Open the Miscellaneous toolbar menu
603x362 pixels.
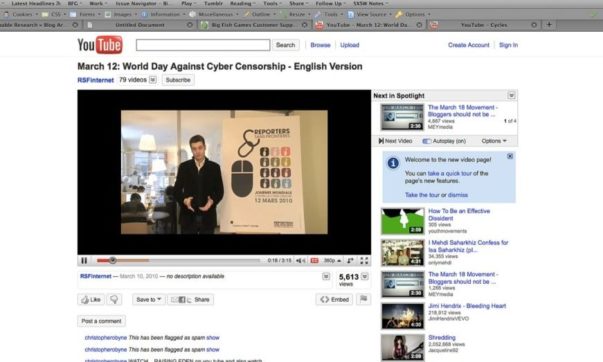point(214,14)
